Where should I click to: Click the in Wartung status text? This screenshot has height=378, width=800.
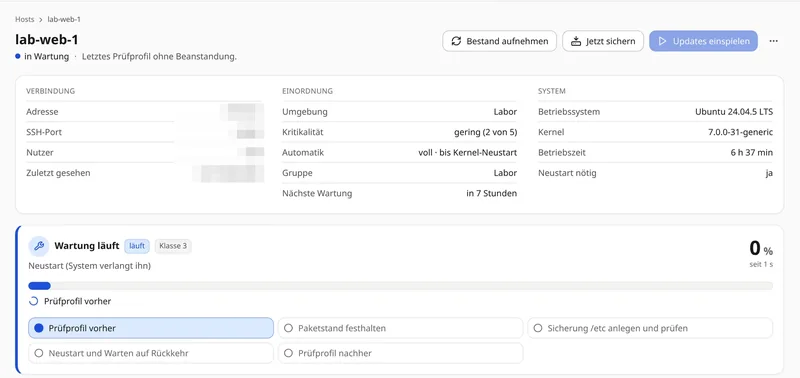click(46, 57)
